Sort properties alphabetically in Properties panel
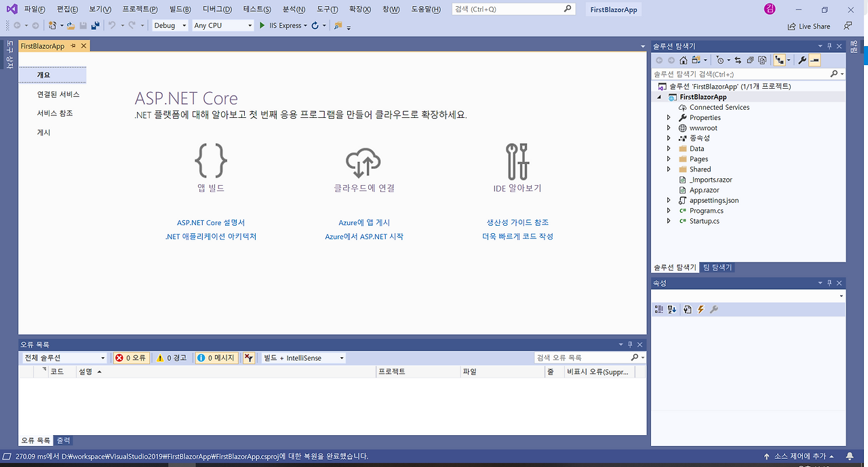 672,309
